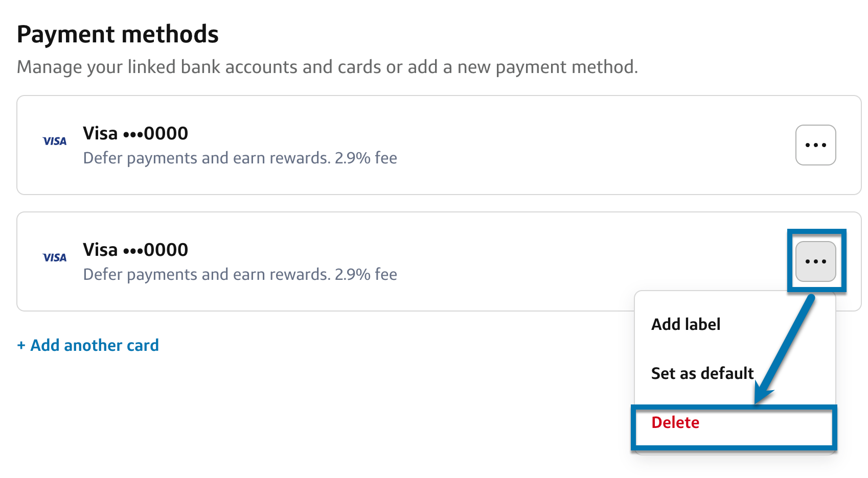Close the second Visa card's three-dot menu

point(815,261)
